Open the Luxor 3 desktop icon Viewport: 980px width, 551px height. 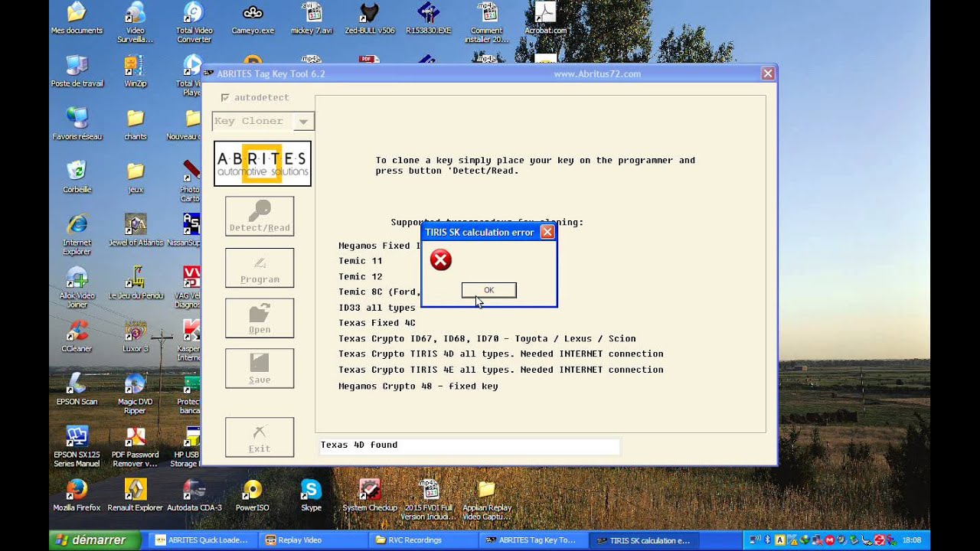[x=136, y=335]
